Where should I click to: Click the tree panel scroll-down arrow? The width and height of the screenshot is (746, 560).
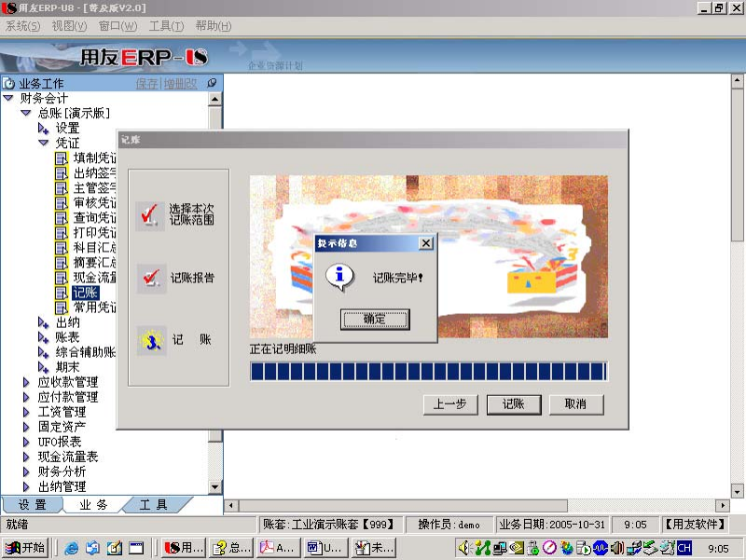(215, 486)
